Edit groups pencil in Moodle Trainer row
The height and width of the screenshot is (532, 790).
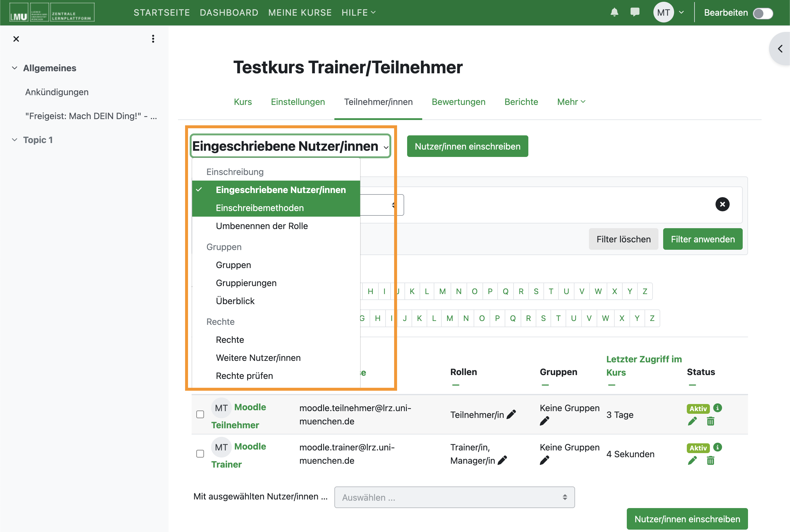tap(544, 460)
